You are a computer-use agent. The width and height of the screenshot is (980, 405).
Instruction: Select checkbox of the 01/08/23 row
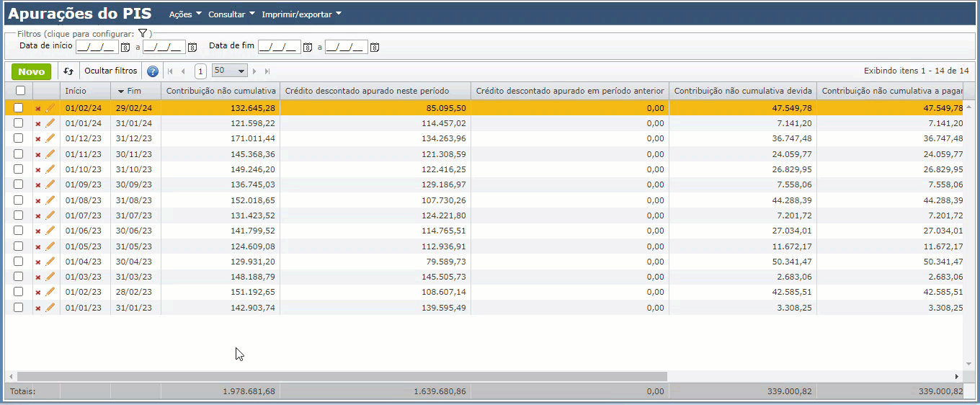(19, 200)
